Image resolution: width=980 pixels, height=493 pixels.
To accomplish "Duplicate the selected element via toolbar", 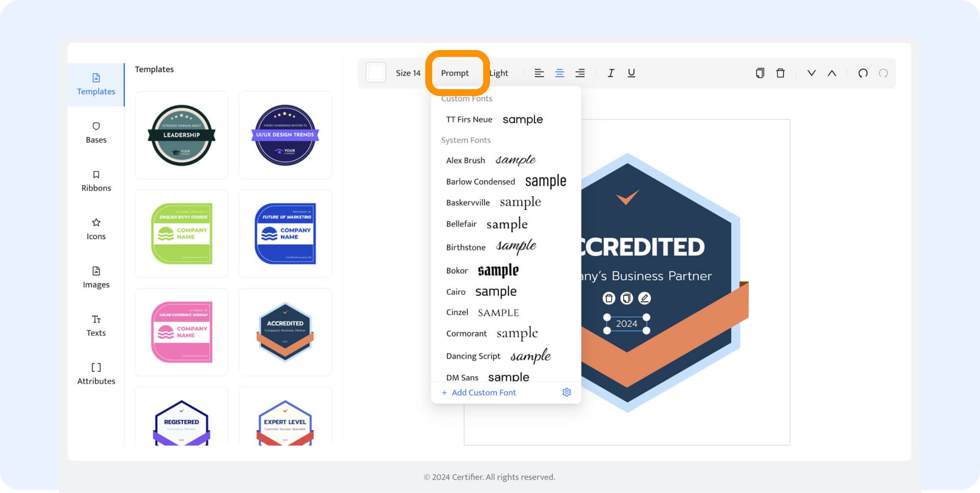I will (x=760, y=73).
